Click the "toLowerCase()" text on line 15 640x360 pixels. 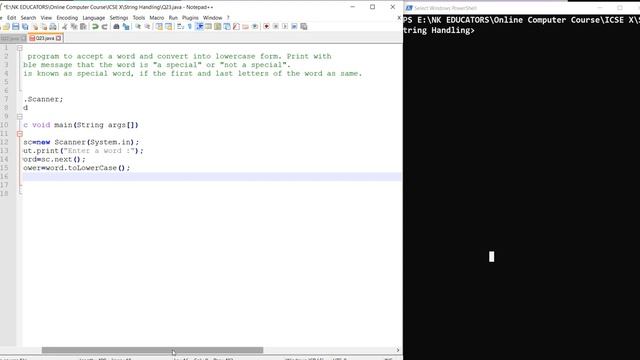pyautogui.click(x=98, y=168)
